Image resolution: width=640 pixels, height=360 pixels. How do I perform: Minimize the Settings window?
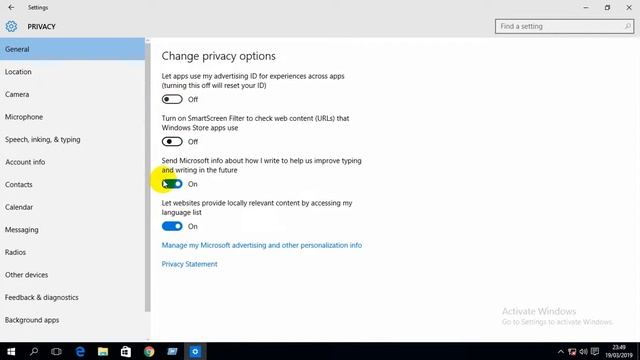point(586,7)
